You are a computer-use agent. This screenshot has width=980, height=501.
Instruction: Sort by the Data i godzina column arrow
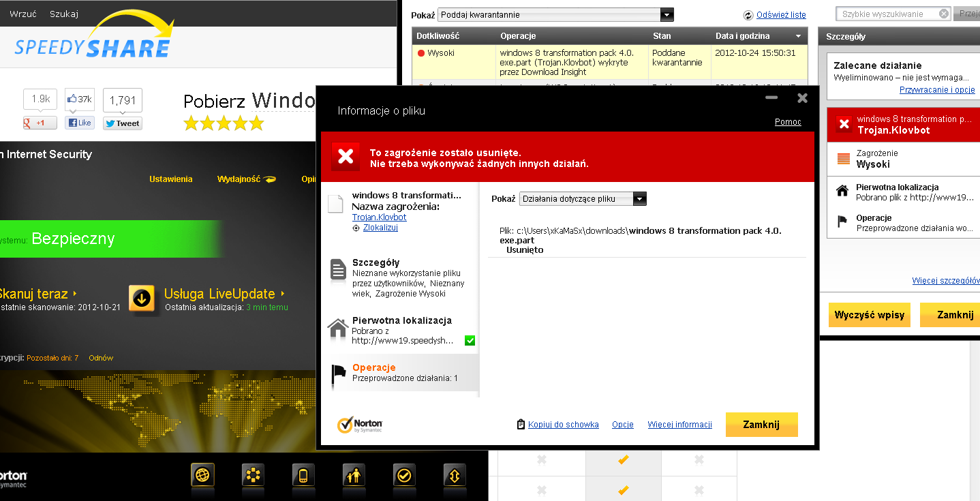(x=798, y=36)
